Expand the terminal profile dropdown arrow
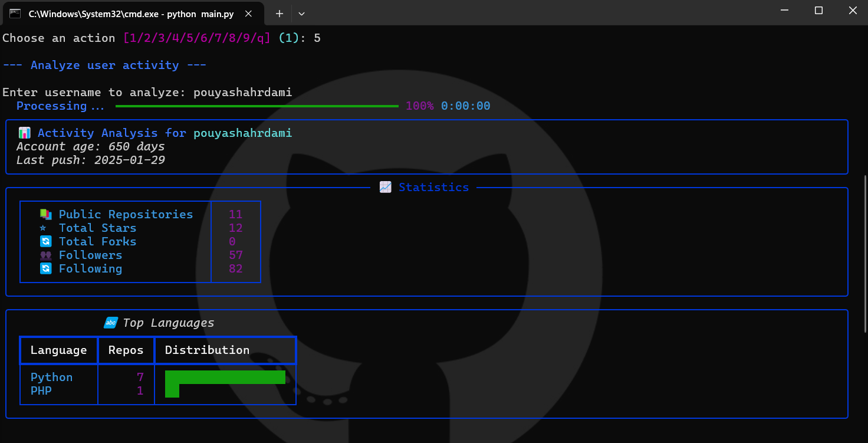This screenshot has height=443, width=868. pyautogui.click(x=301, y=13)
